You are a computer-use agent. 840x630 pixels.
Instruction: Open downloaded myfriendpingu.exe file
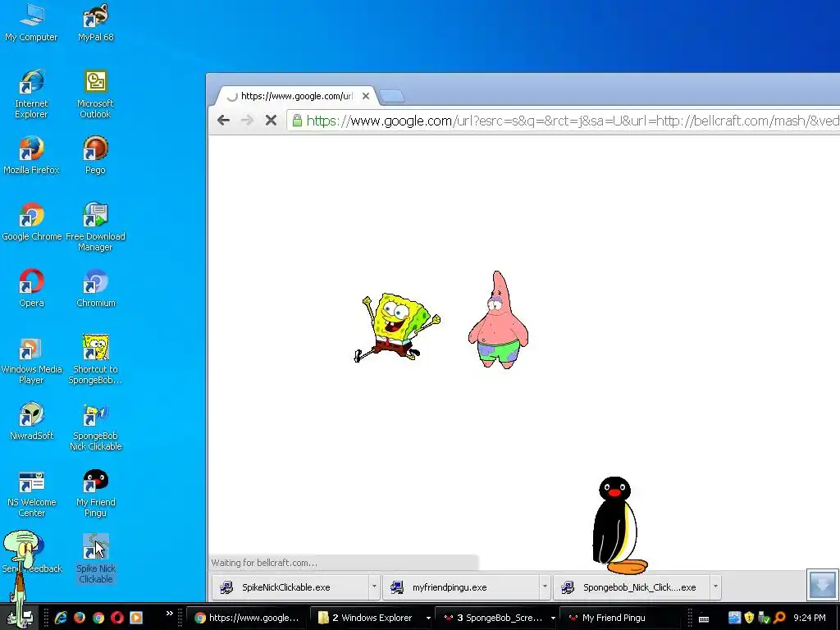[x=461, y=587]
